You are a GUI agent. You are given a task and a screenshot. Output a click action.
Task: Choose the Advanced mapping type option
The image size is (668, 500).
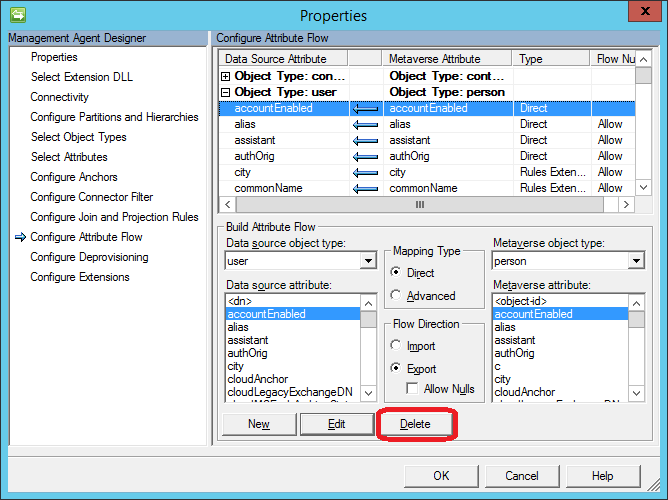point(399,295)
